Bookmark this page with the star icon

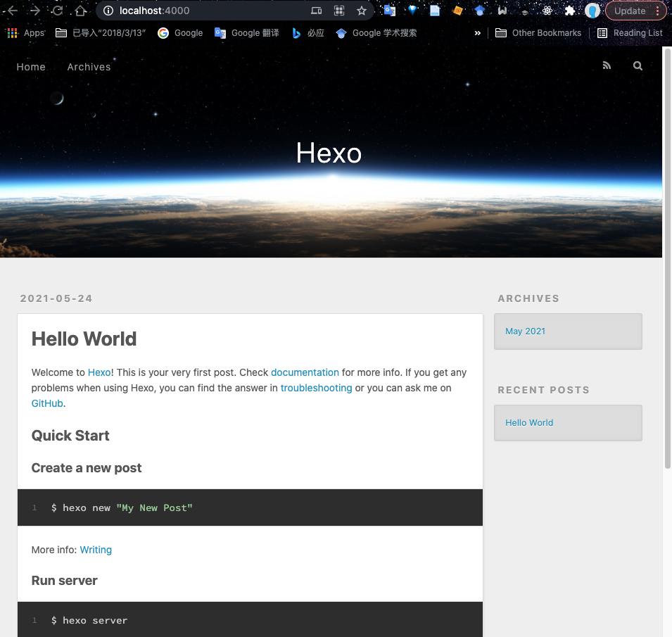pos(362,11)
